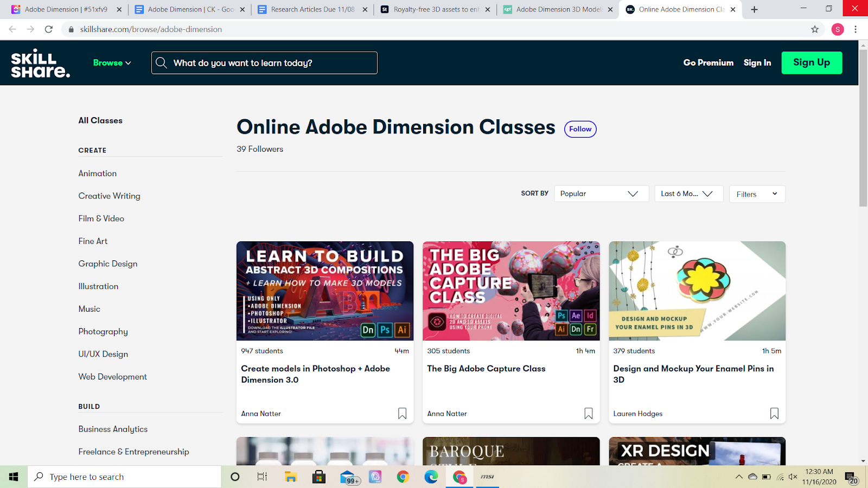This screenshot has height=488, width=868.
Task: Close the Adobe Dimension #51xfv9 tab
Action: coord(119,9)
